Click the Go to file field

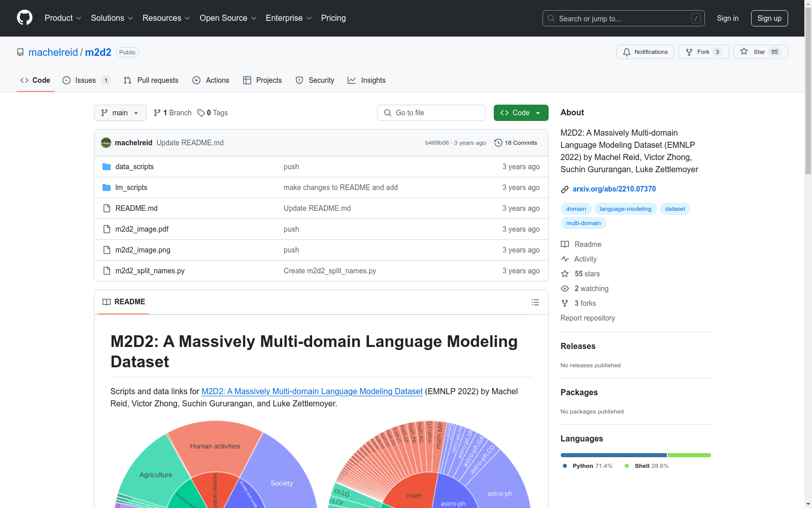coord(431,113)
